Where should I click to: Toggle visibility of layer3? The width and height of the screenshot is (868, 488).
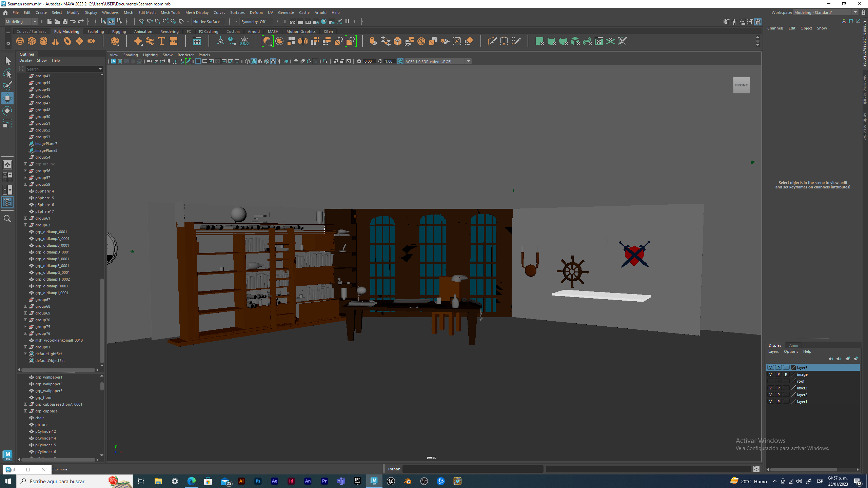770,388
